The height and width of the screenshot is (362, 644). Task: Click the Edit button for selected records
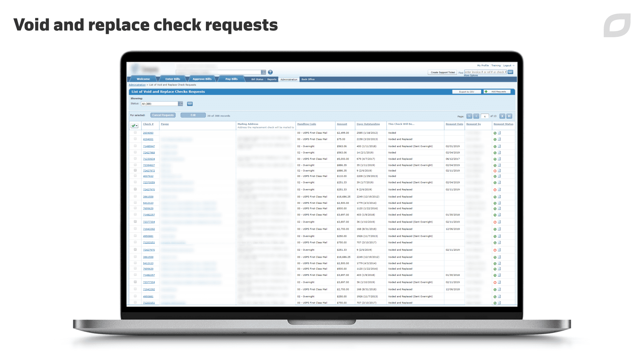[x=193, y=115]
